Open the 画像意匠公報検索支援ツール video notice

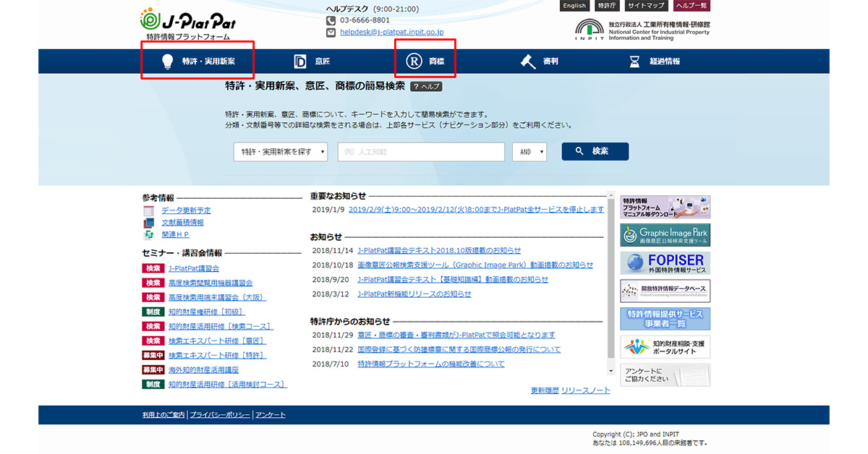(x=475, y=265)
